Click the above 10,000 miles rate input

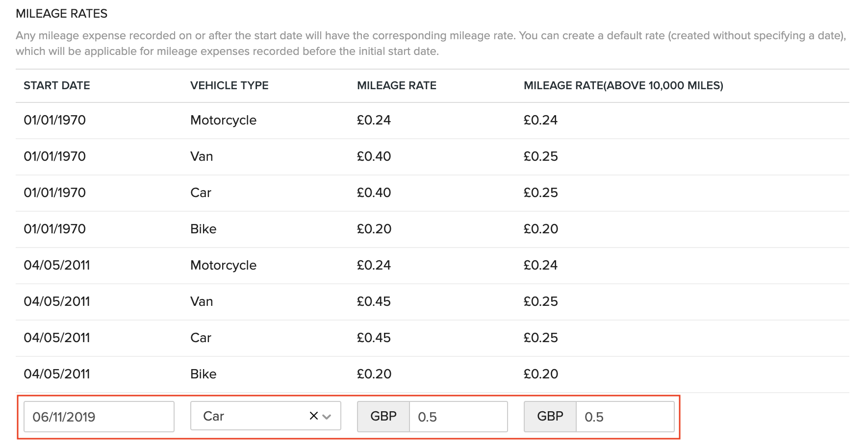tap(624, 417)
